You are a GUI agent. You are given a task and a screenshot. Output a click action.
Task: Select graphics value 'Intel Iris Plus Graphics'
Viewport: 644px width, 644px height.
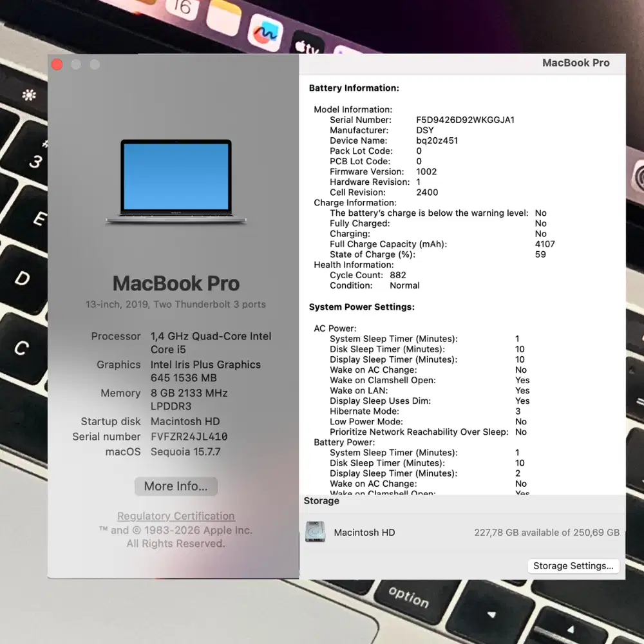(x=205, y=365)
